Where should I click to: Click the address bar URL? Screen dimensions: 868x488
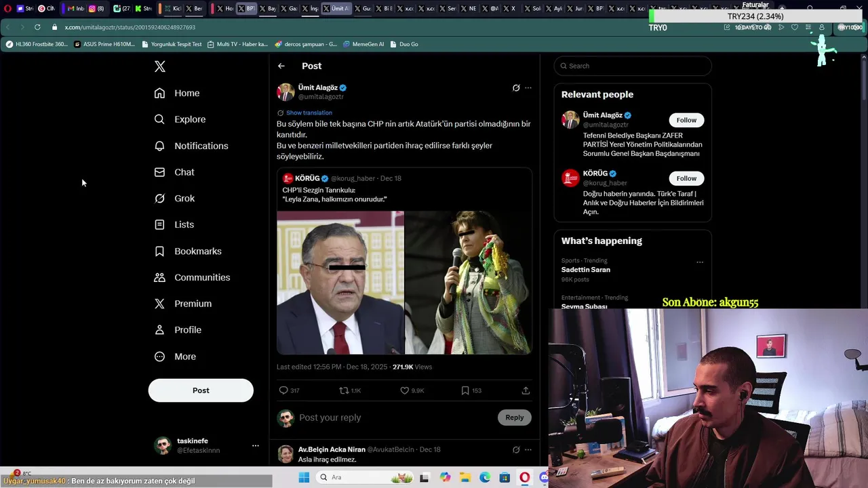pyautogui.click(x=130, y=27)
